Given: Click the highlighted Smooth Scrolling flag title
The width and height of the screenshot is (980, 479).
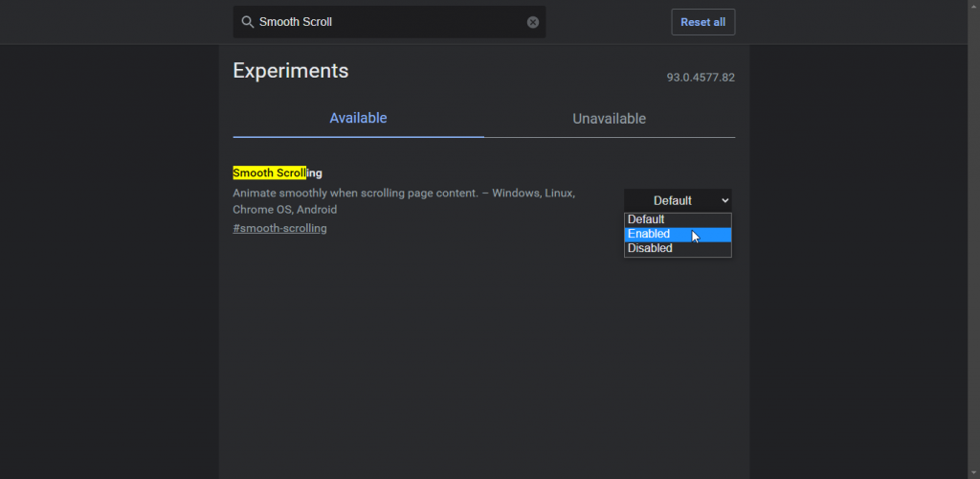Looking at the screenshot, I should pos(278,173).
